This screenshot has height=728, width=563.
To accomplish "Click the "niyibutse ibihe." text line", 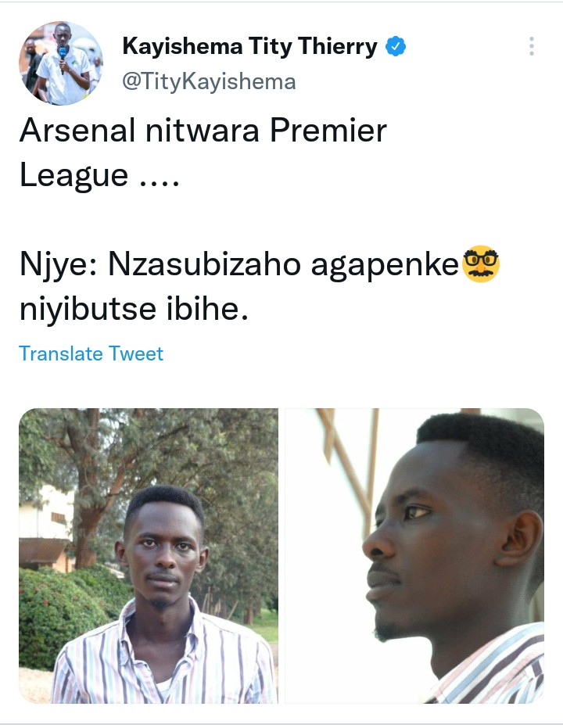I will 133,310.
